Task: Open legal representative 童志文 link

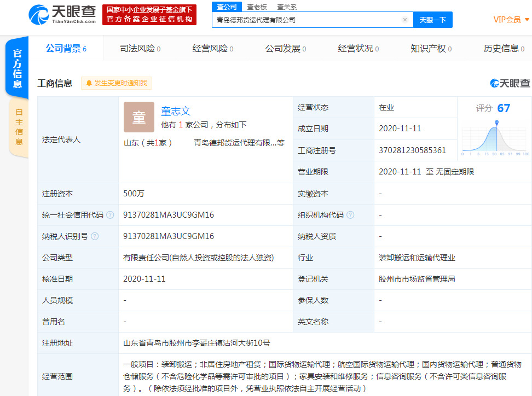Action: pyautogui.click(x=176, y=111)
